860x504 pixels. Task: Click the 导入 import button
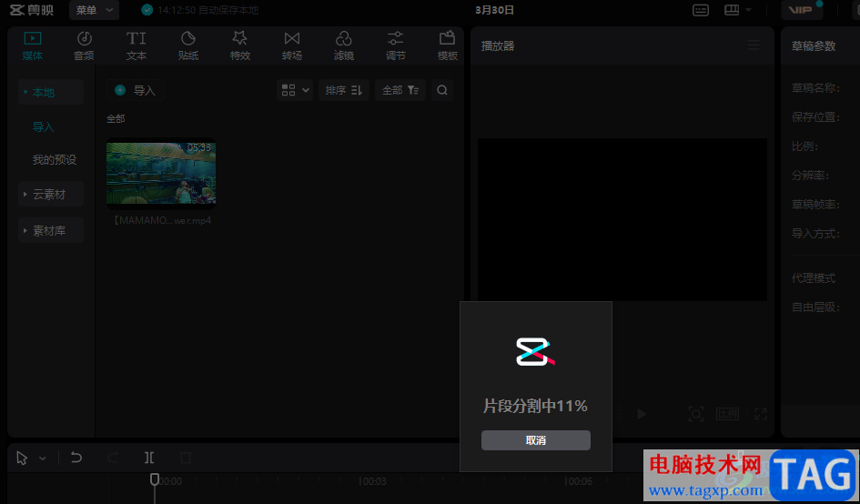136,90
